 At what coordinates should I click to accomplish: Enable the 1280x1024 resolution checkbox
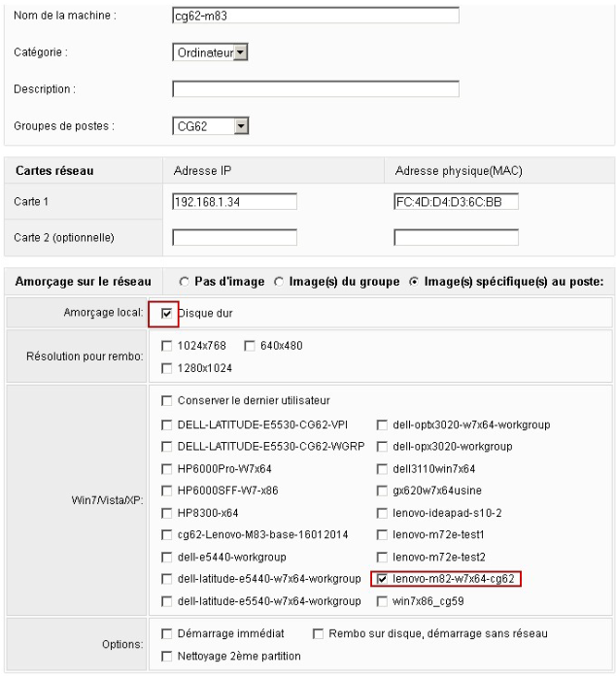[167, 368]
